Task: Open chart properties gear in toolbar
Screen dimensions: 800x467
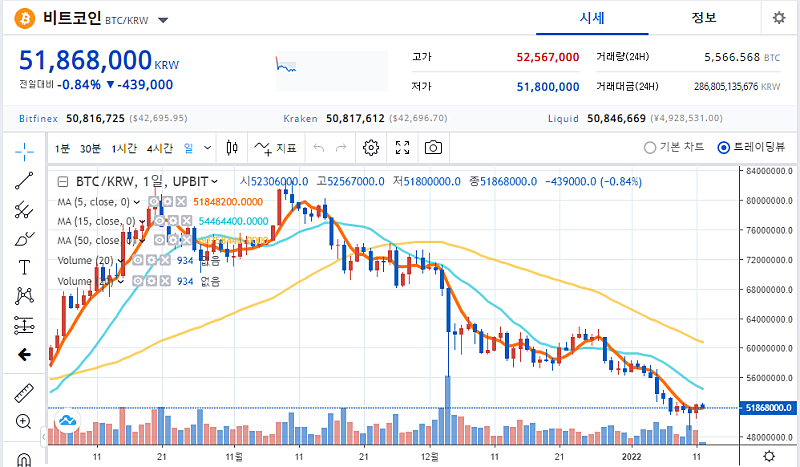Action: click(x=371, y=148)
